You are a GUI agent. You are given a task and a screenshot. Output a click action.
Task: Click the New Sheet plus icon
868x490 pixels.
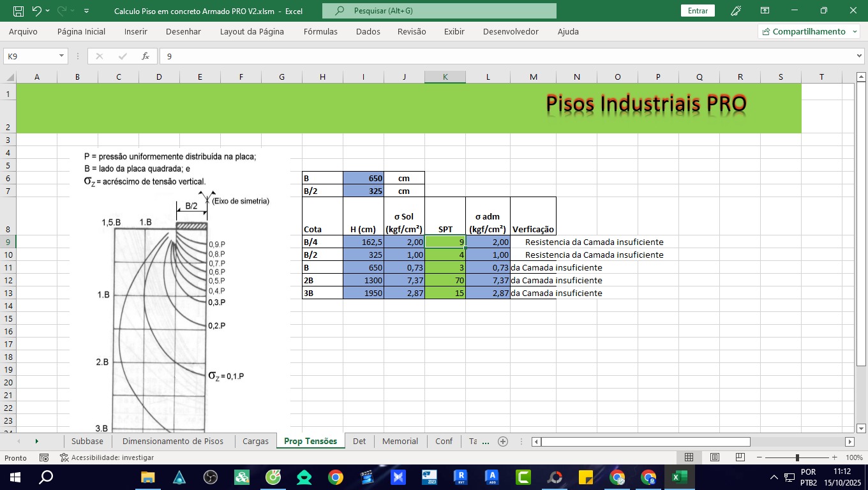point(503,442)
